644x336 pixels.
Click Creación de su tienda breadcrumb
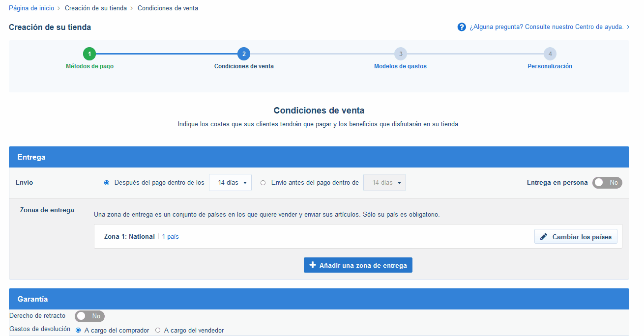(x=96, y=8)
